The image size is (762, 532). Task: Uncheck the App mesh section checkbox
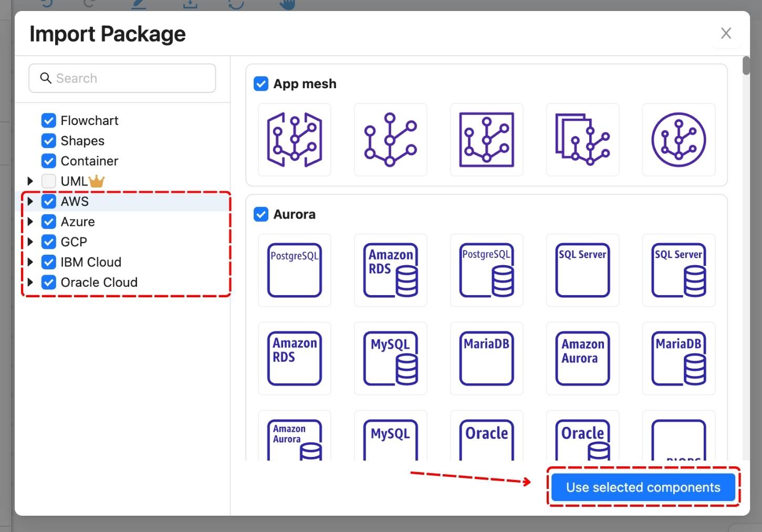coord(261,84)
